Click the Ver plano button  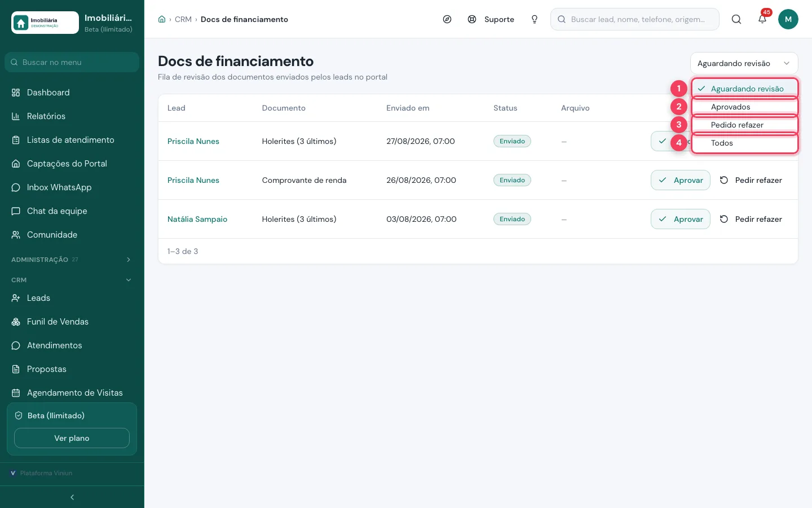tap(72, 438)
